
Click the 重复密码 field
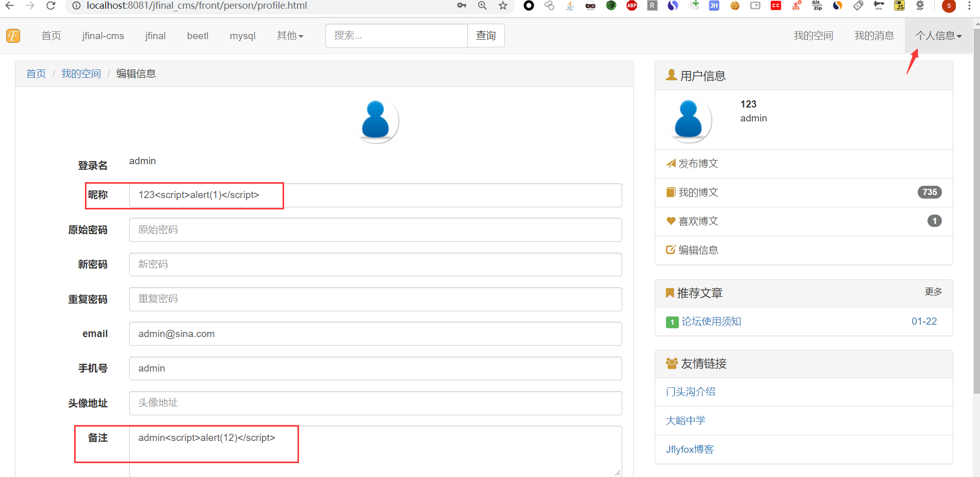375,299
